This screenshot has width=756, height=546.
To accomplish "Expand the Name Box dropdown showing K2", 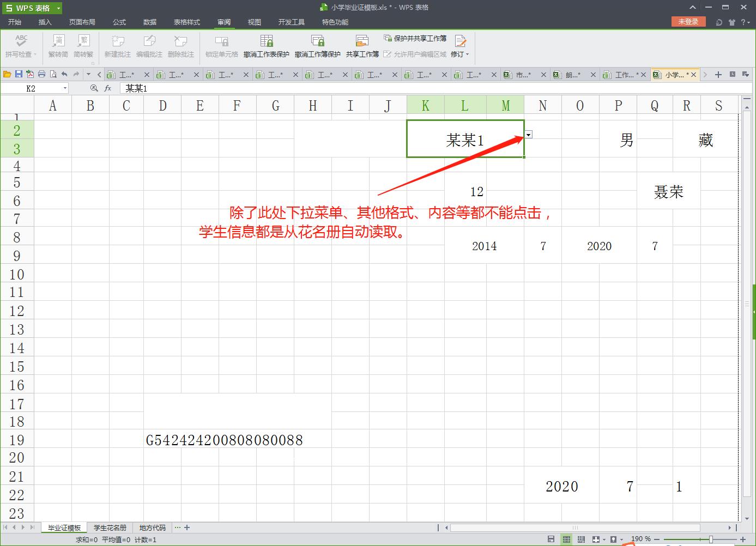I will tap(65, 88).
